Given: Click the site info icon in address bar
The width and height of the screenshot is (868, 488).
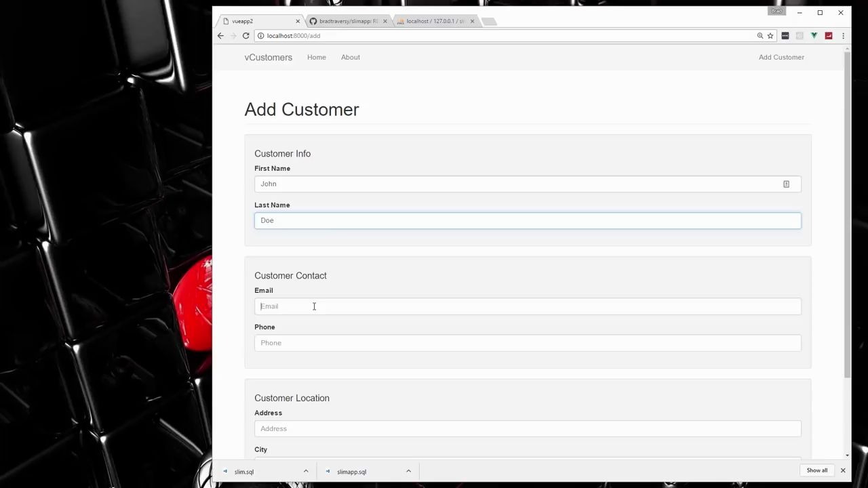Looking at the screenshot, I should [261, 36].
